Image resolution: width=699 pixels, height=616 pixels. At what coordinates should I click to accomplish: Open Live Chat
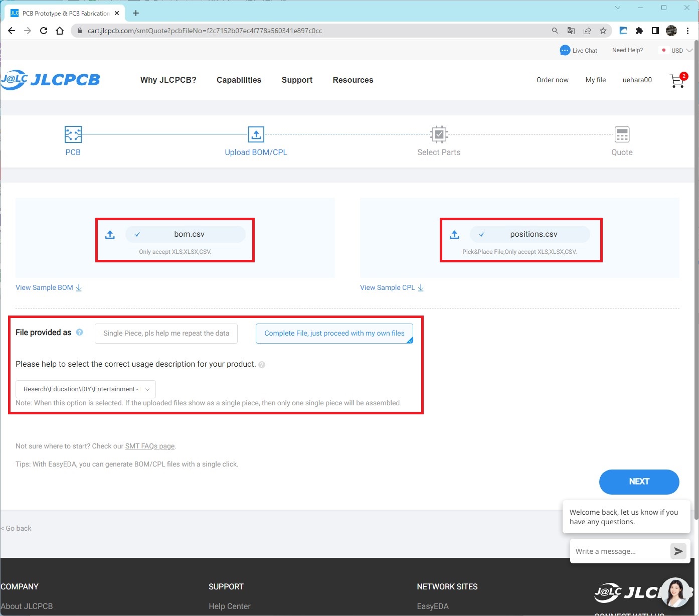point(579,50)
